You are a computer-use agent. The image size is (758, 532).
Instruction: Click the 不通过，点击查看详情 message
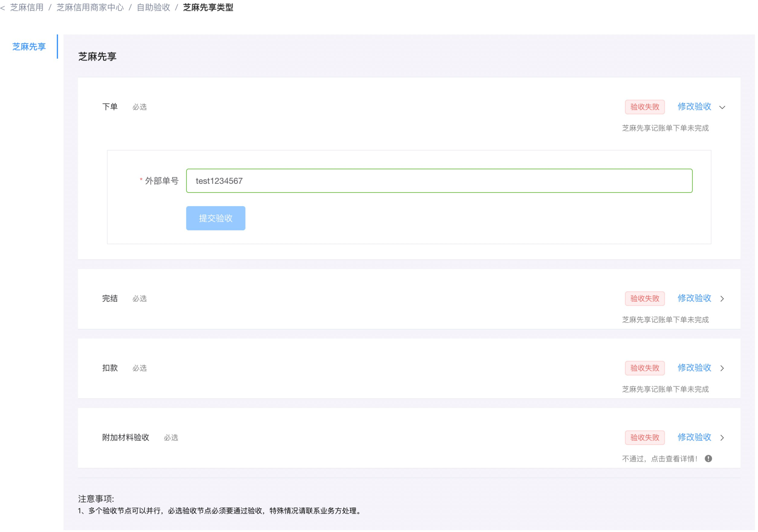[660, 459]
